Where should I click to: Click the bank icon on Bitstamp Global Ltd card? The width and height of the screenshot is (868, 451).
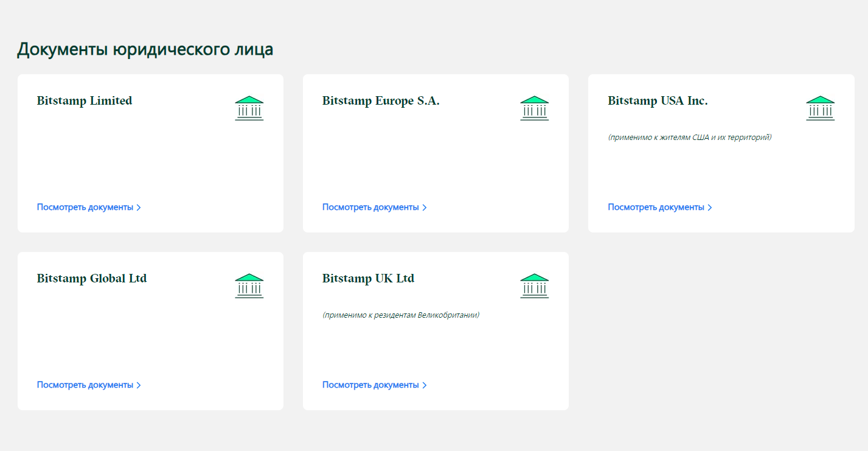point(249,286)
